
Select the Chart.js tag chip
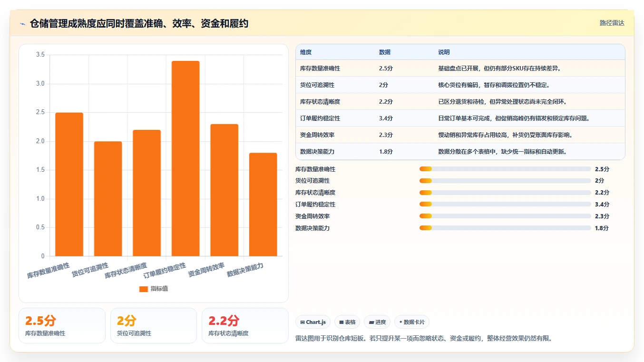(x=313, y=322)
